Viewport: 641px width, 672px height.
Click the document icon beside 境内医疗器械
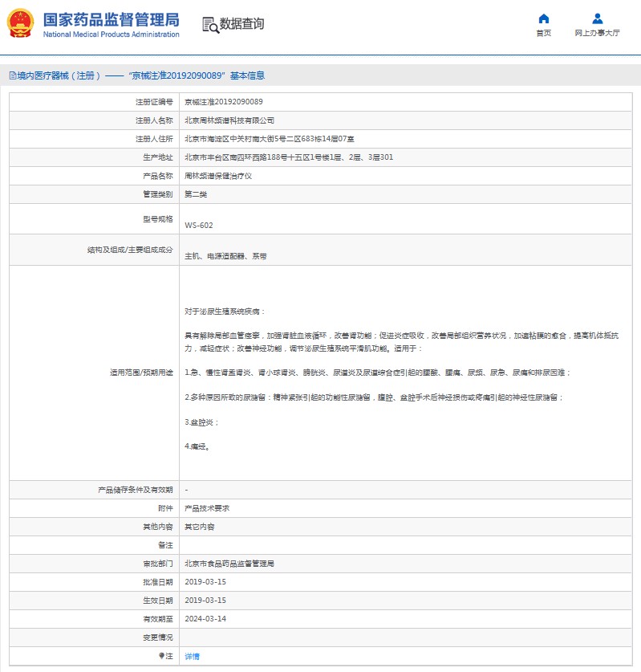(13, 75)
